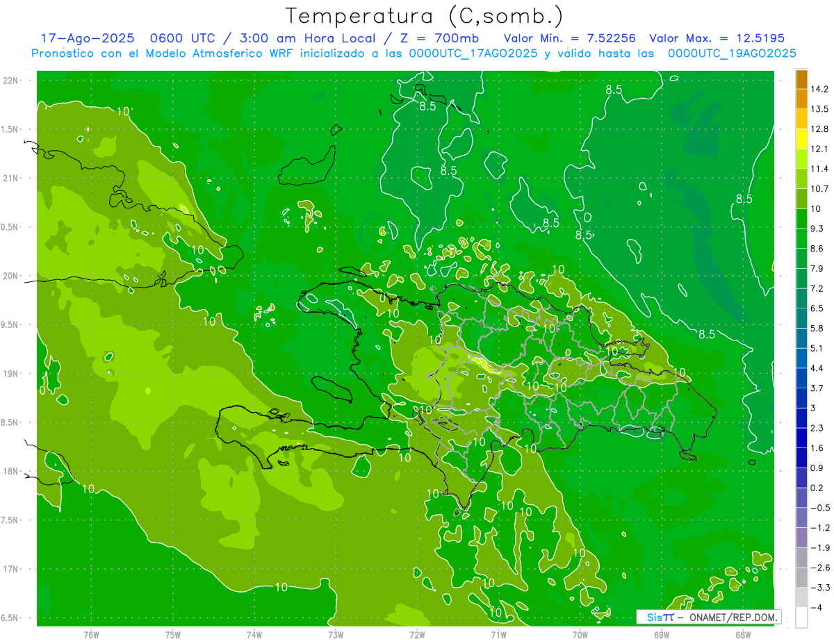The width and height of the screenshot is (834, 644).
Task: Click the 13.5 value on the color legend
Action: tap(819, 109)
